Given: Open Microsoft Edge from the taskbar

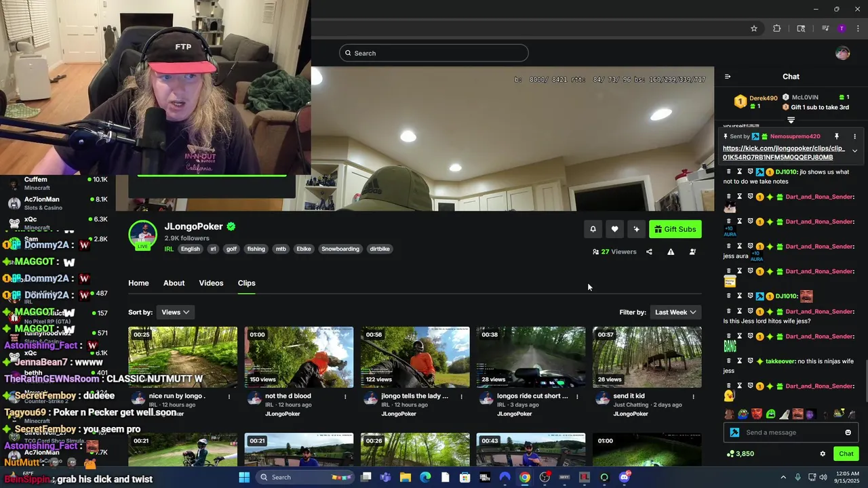Looking at the screenshot, I should pos(425,477).
